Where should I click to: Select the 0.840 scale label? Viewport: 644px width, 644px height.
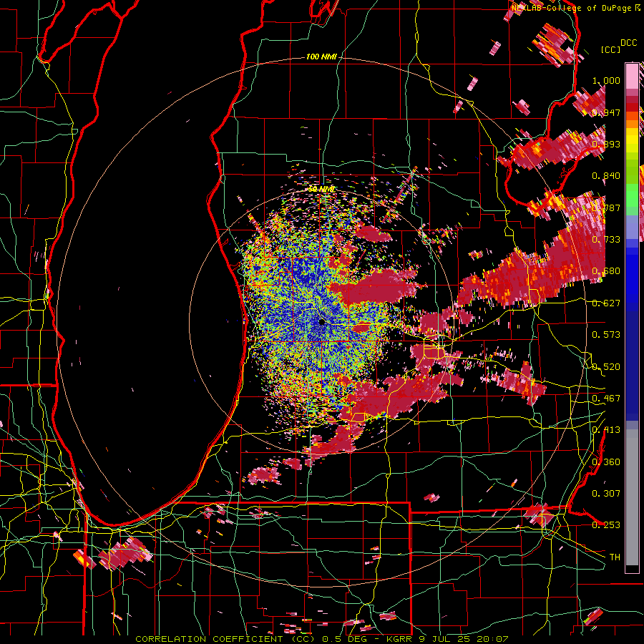click(606, 176)
